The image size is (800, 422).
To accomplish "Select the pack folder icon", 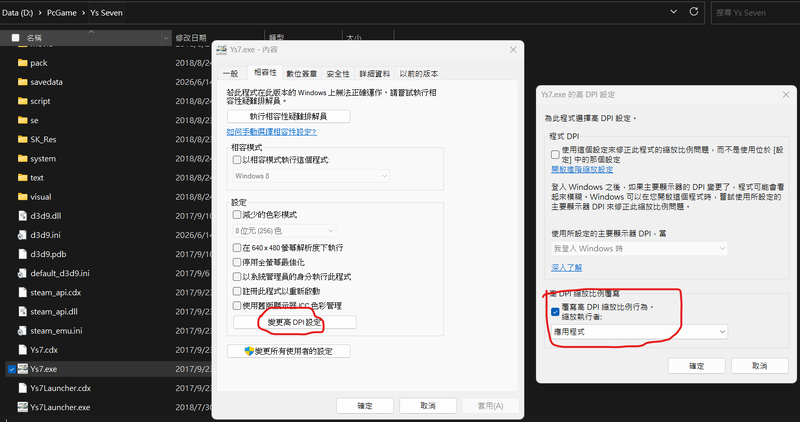I will pos(22,63).
